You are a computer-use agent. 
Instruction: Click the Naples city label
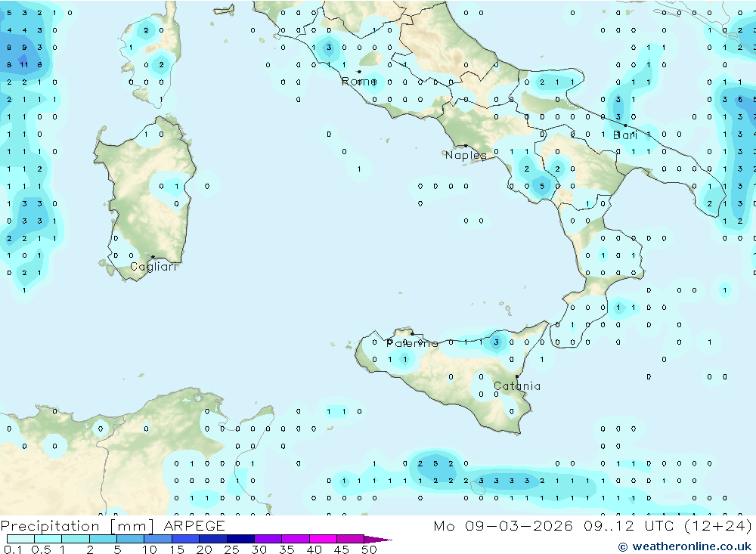pyautogui.click(x=465, y=155)
